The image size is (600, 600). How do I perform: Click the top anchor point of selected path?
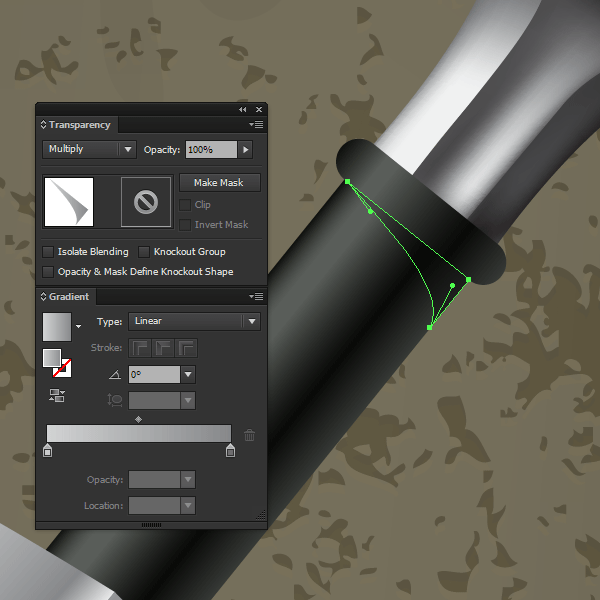tap(347, 182)
